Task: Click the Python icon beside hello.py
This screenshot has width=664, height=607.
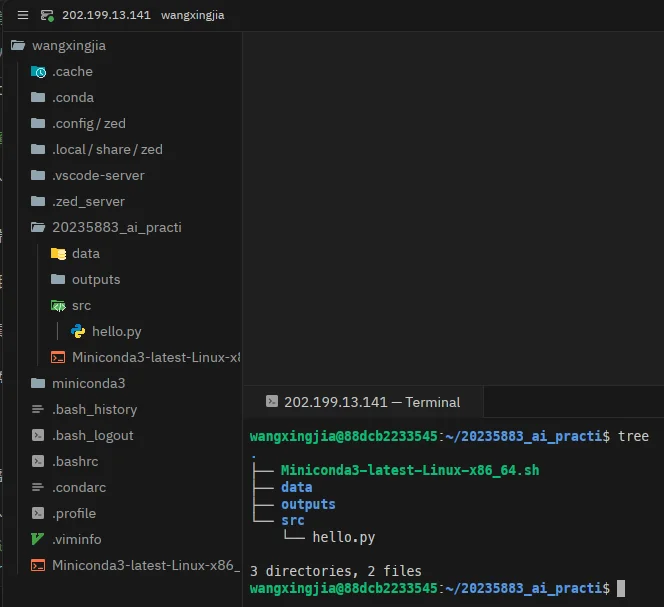Action: pos(78,331)
